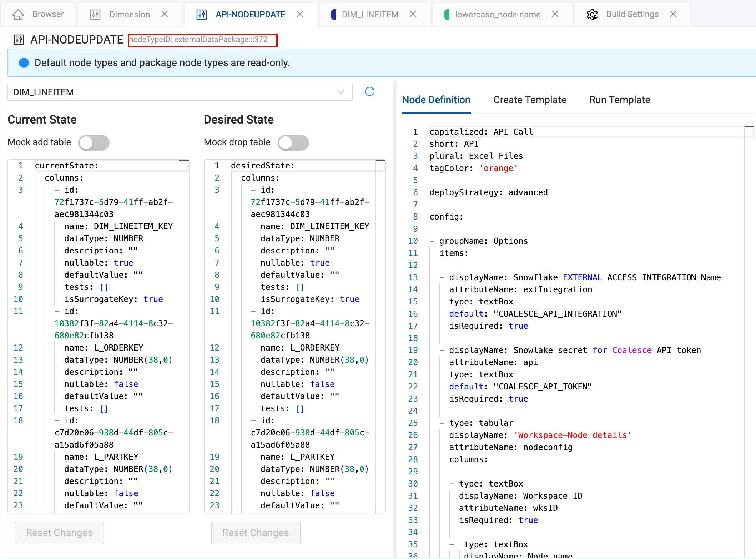Close the lowercase_node-name tab

click(x=555, y=14)
